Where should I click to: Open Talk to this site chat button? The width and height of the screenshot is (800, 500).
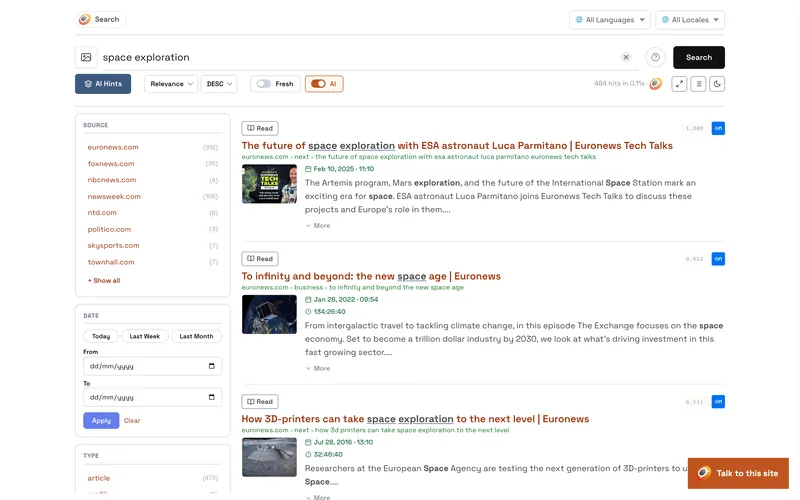point(738,473)
